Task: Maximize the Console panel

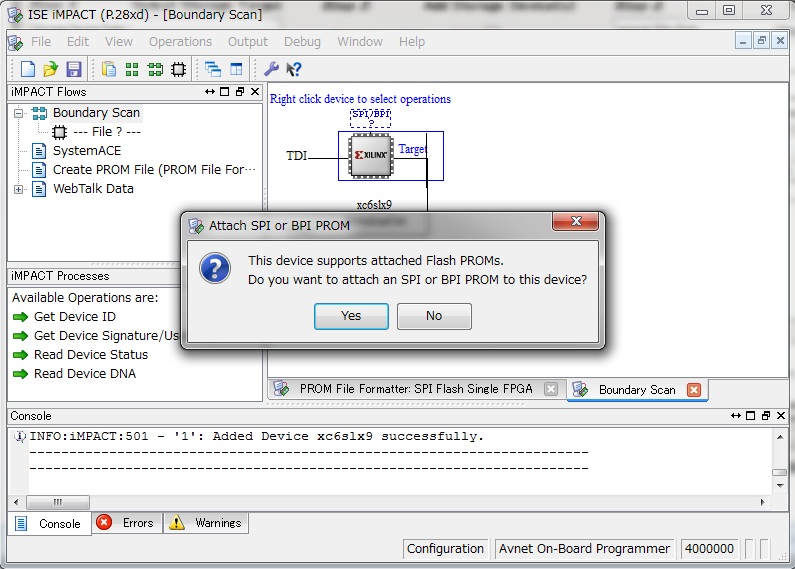Action: tap(751, 416)
